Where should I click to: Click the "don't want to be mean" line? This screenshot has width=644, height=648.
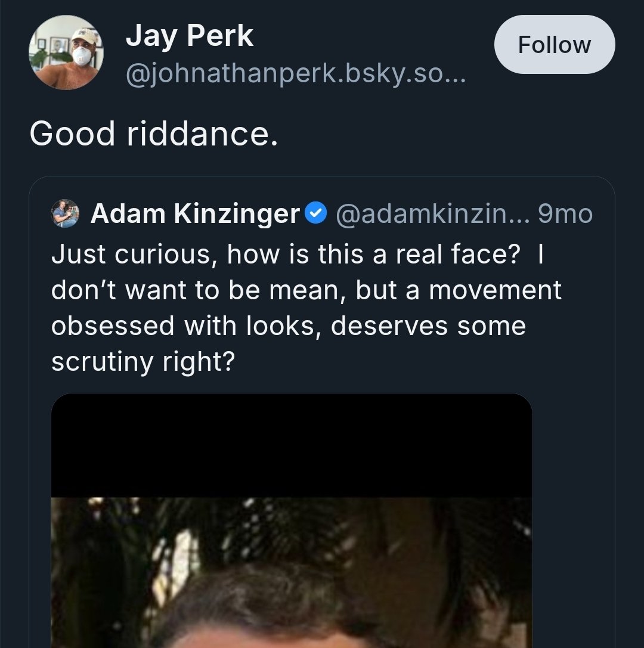(x=306, y=290)
